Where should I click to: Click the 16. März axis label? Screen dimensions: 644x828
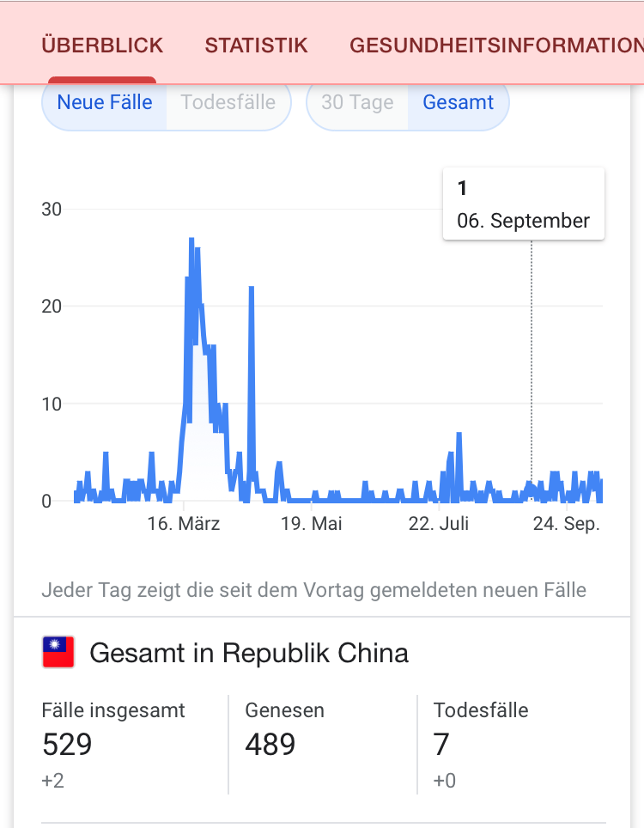tap(183, 523)
